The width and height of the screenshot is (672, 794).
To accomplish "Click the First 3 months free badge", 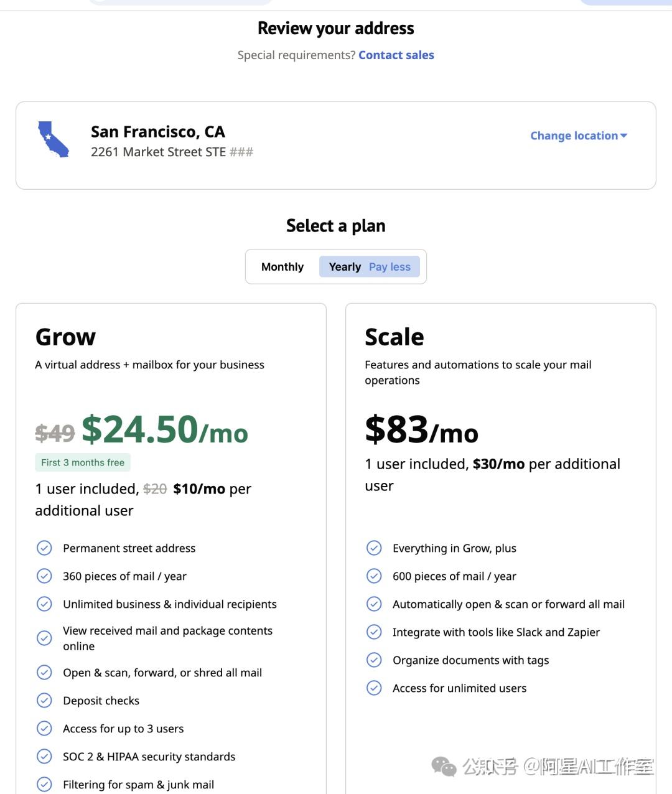I will (x=83, y=462).
